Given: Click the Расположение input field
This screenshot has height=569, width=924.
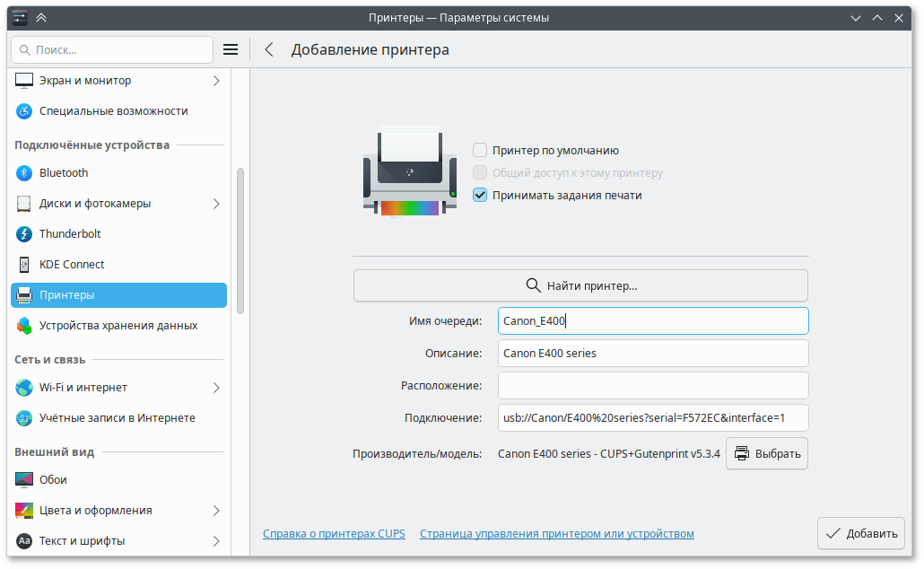Looking at the screenshot, I should pos(653,386).
